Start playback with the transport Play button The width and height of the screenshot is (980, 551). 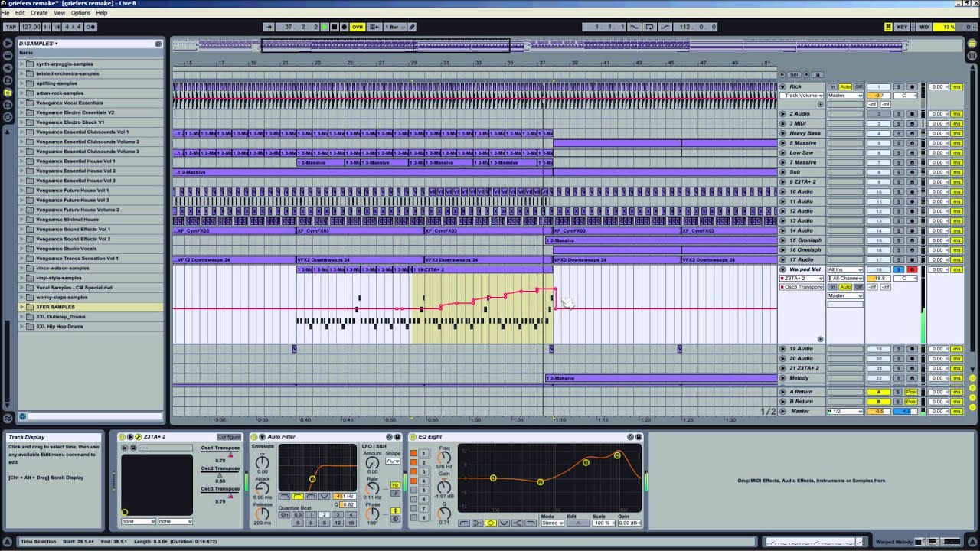coord(324,27)
